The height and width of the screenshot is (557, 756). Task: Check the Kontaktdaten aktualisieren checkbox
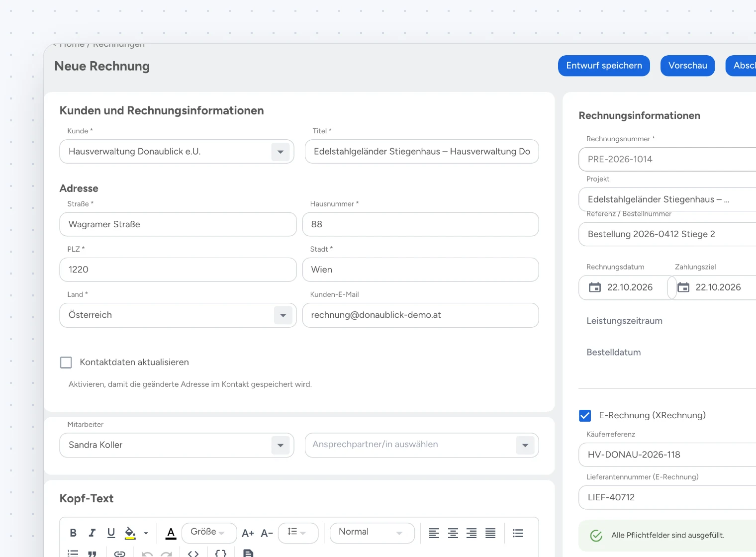click(66, 362)
